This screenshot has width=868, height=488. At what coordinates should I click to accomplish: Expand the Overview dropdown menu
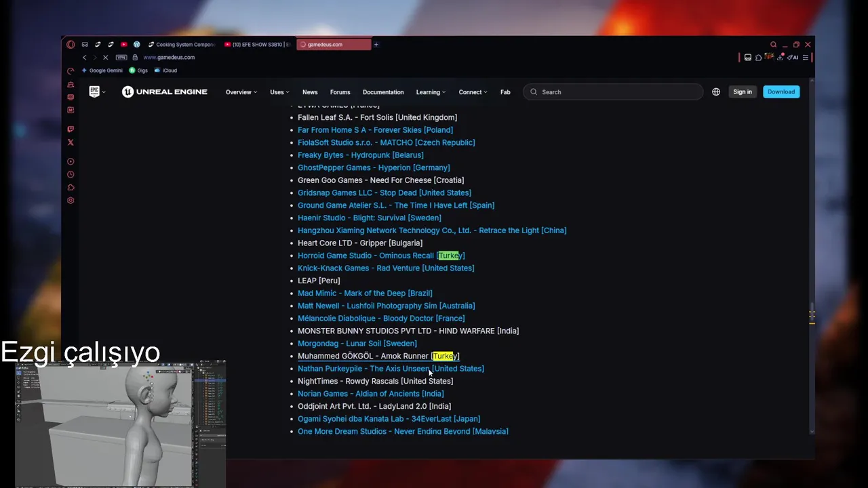point(241,92)
